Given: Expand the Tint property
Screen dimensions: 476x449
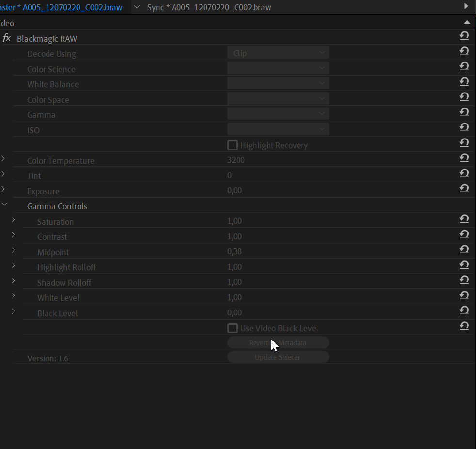Looking at the screenshot, I should (x=3, y=174).
